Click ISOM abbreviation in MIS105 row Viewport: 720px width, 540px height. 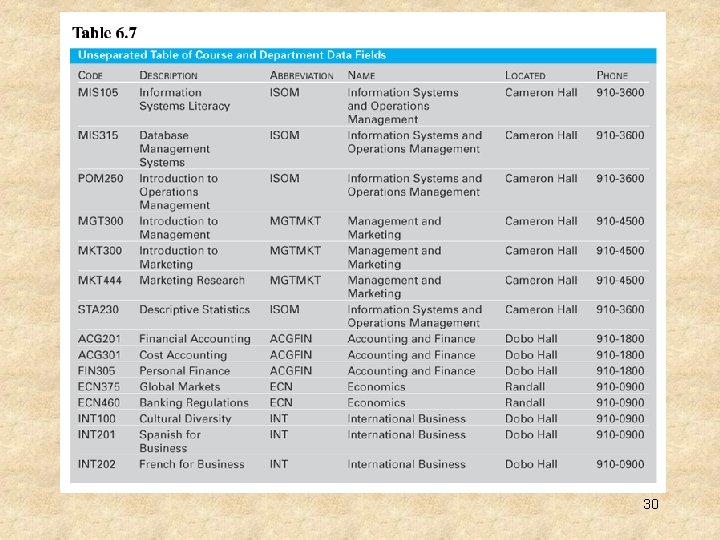click(285, 92)
